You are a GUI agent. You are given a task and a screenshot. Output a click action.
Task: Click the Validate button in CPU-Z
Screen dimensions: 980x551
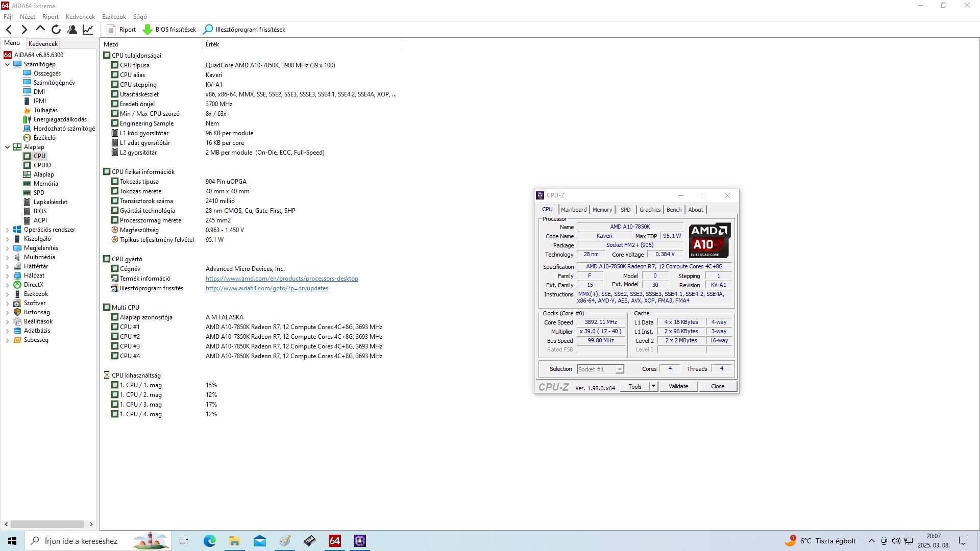(678, 386)
